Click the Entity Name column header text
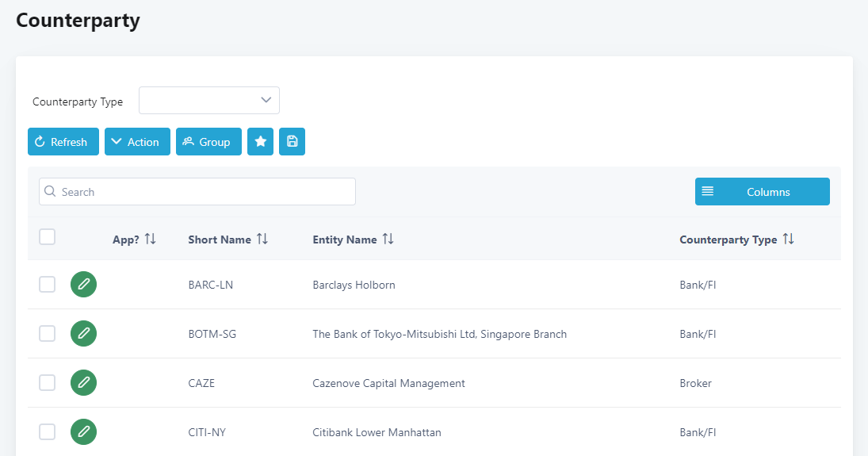This screenshot has height=456, width=868. pyautogui.click(x=344, y=239)
